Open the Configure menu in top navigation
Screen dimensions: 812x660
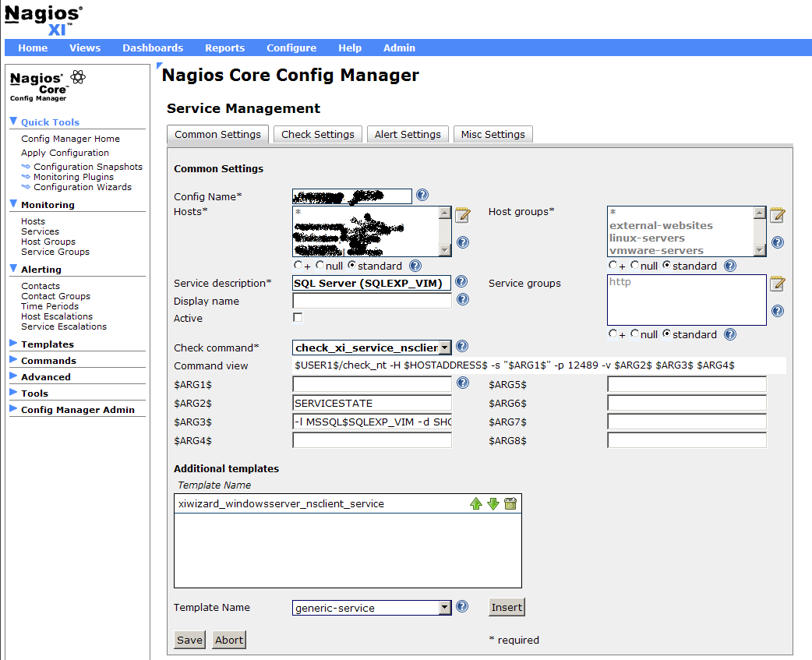click(291, 48)
